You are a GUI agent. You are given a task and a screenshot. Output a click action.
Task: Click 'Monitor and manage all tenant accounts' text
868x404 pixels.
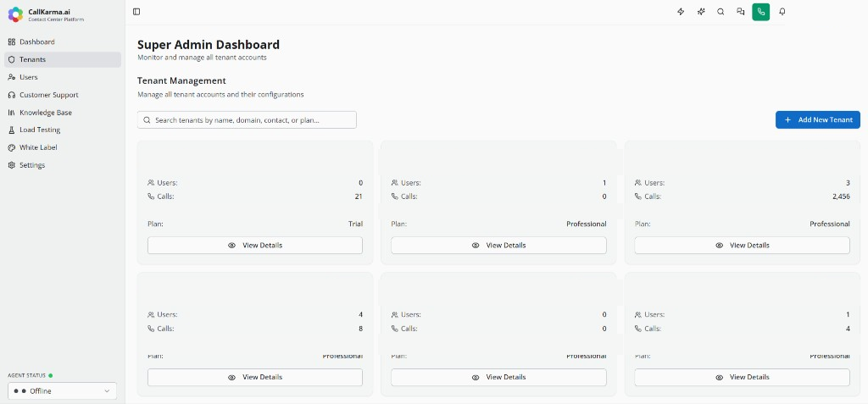[202, 58]
